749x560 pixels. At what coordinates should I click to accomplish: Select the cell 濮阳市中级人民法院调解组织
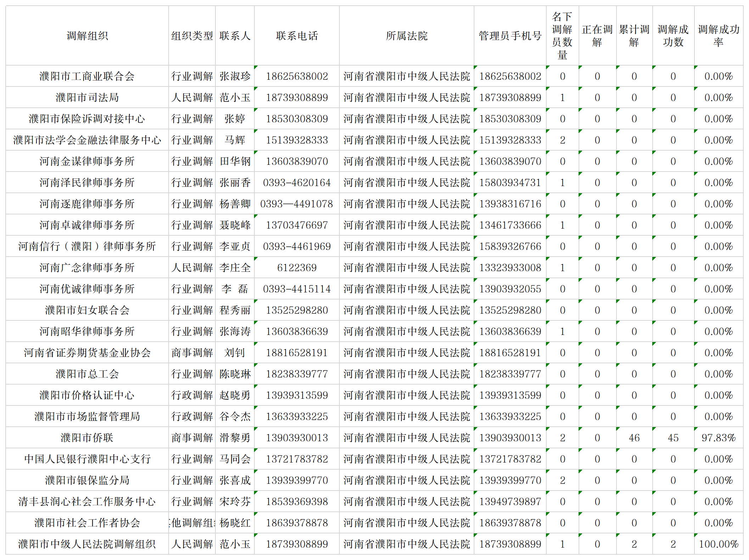point(87,544)
